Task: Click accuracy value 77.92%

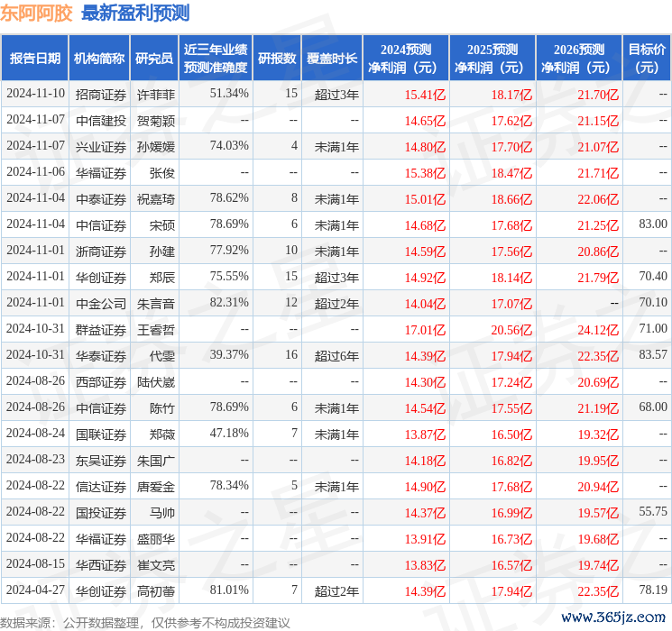Action: click(229, 251)
